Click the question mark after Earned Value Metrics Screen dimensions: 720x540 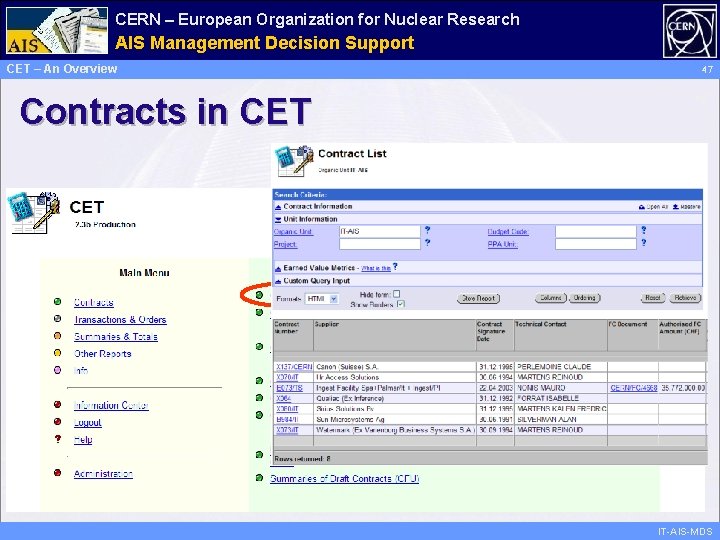point(395,267)
